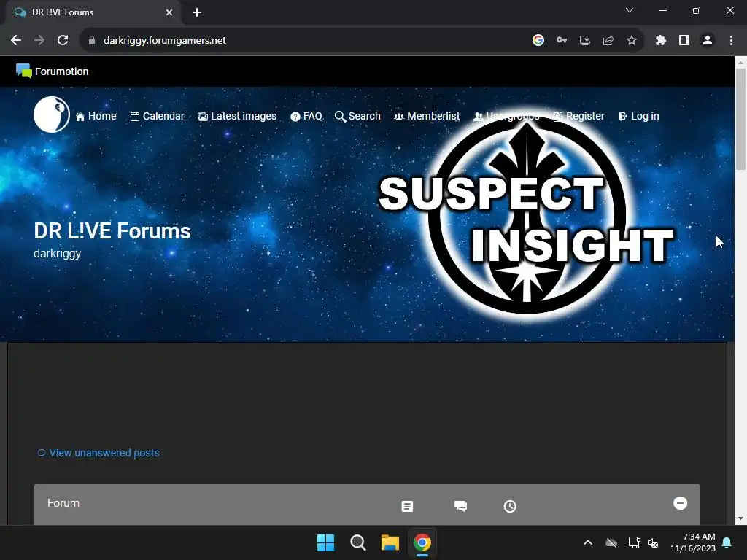Click the address bar URL field

coord(305,41)
